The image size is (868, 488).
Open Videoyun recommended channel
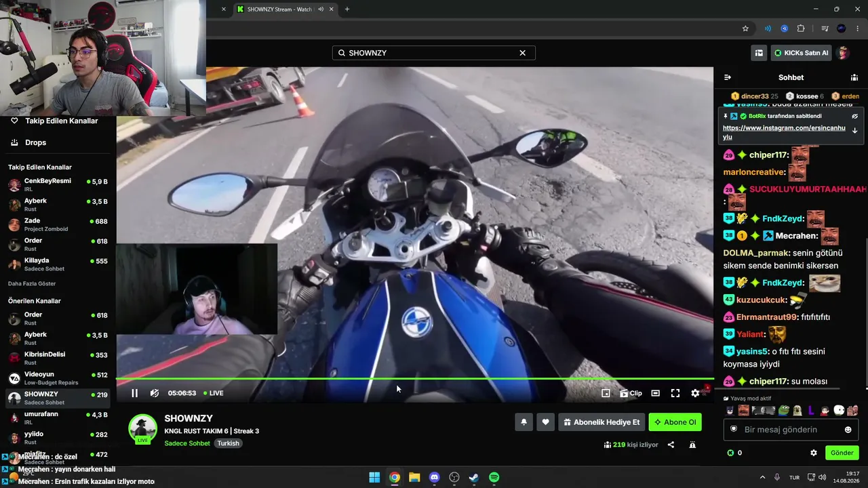(x=58, y=378)
